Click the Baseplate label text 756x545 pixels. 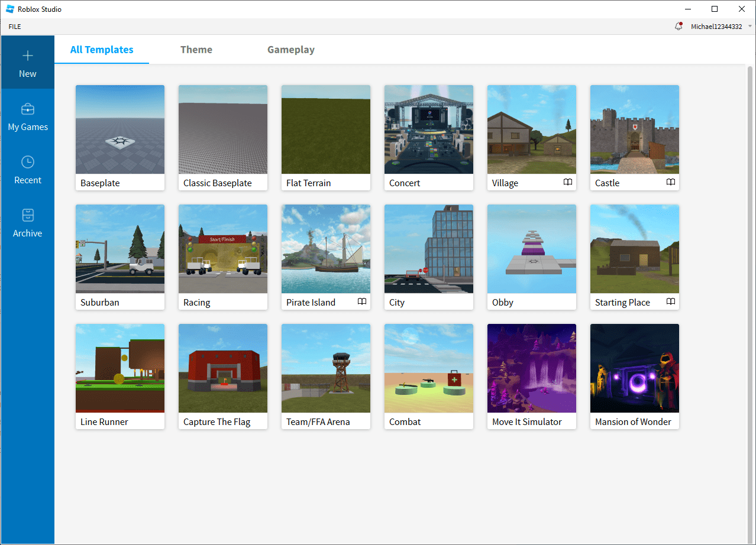click(100, 183)
